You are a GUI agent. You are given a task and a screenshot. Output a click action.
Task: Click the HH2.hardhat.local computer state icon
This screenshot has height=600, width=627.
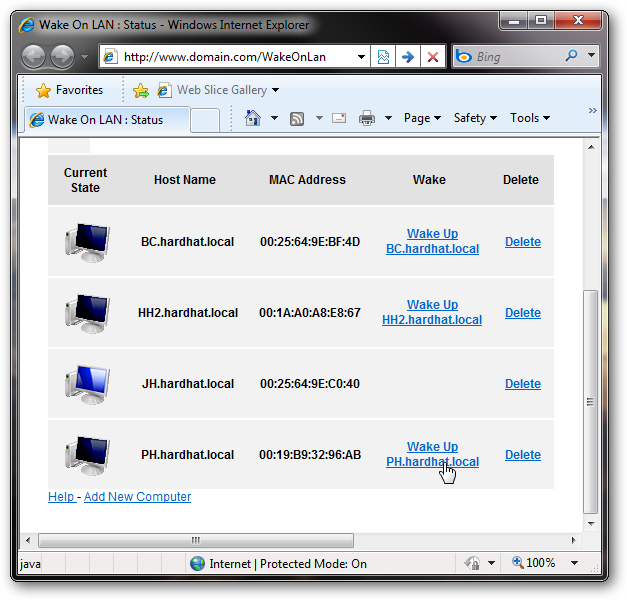88,313
